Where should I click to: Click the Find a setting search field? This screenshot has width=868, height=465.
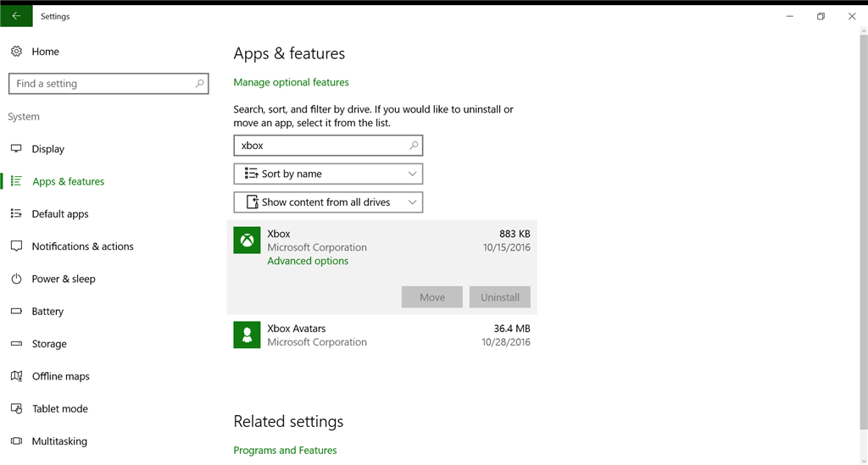click(x=108, y=84)
